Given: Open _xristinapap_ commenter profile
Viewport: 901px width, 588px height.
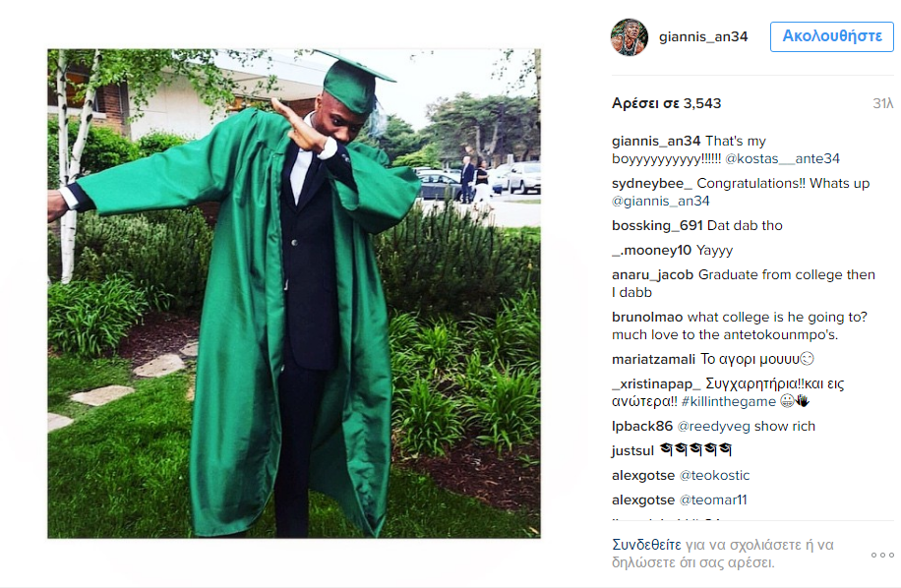Looking at the screenshot, I should tap(656, 384).
